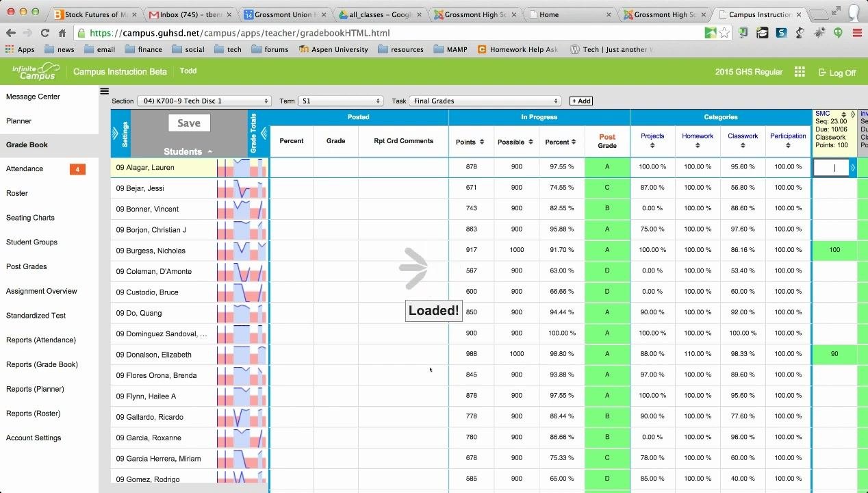Open the resources bookmarks folder
The height and width of the screenshot is (493, 868).
coord(400,49)
